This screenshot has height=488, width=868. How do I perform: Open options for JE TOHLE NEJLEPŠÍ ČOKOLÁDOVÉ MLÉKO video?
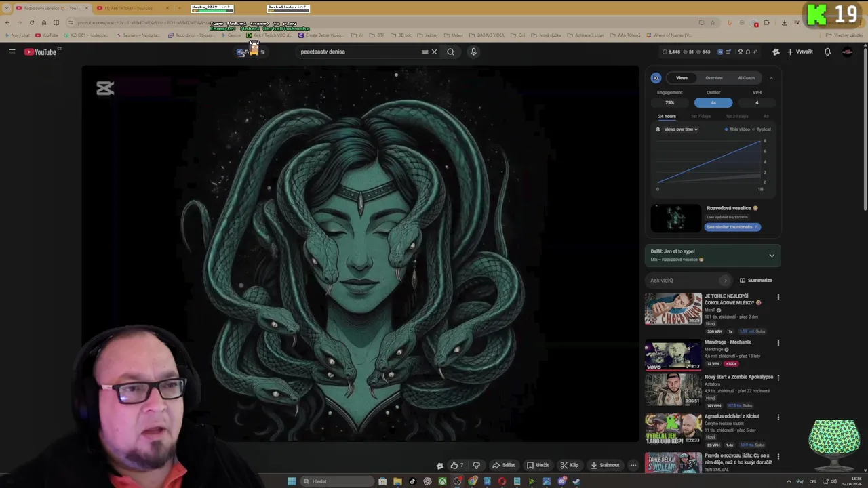[x=778, y=297]
